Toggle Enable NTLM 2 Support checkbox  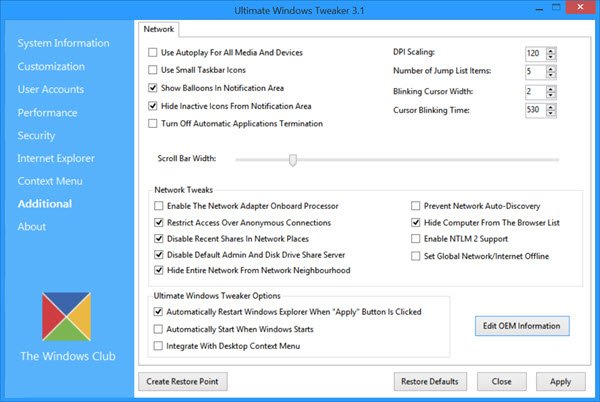click(x=417, y=239)
